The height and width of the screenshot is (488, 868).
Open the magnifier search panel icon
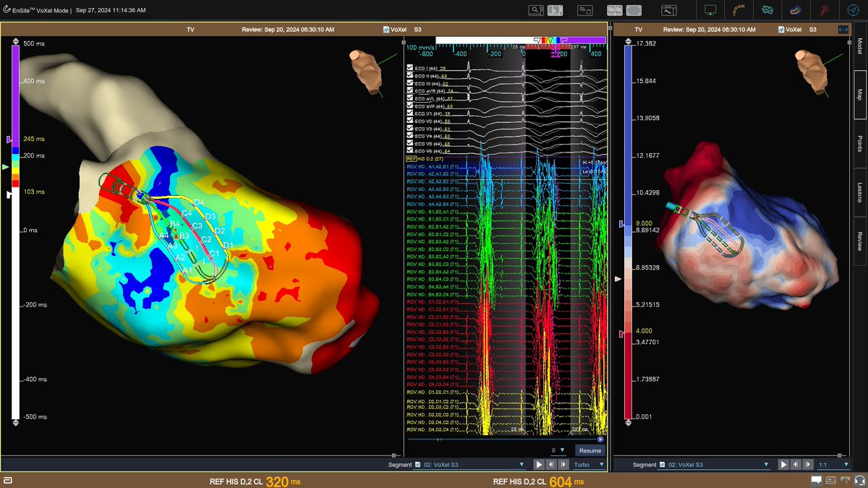click(536, 10)
